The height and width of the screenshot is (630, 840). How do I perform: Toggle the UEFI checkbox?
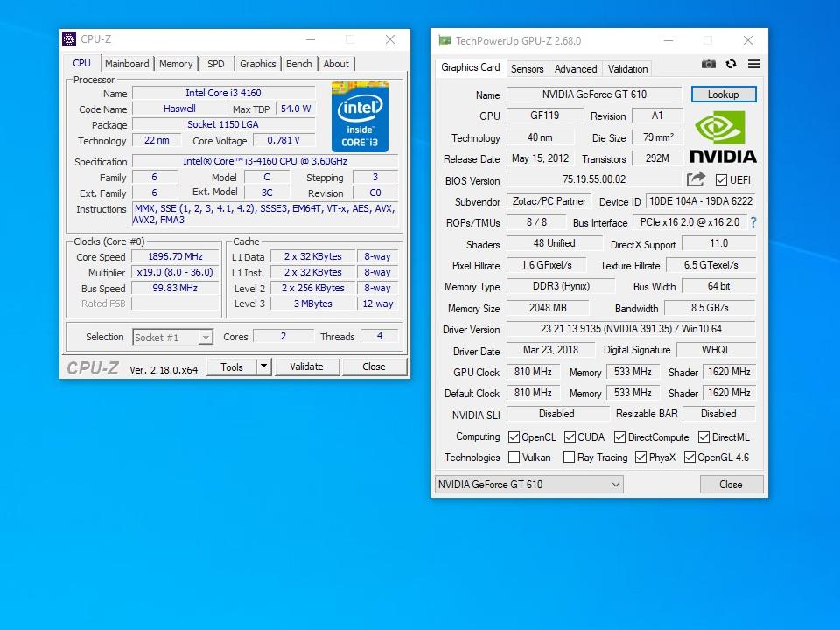click(721, 180)
